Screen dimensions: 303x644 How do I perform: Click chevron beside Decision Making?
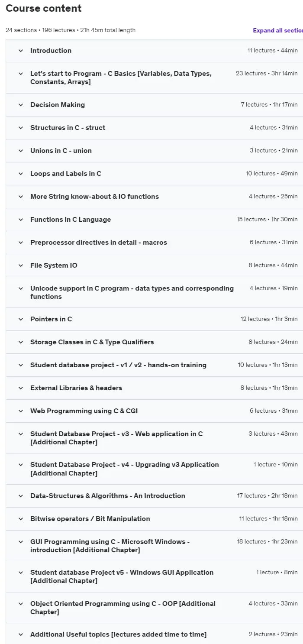coord(20,105)
